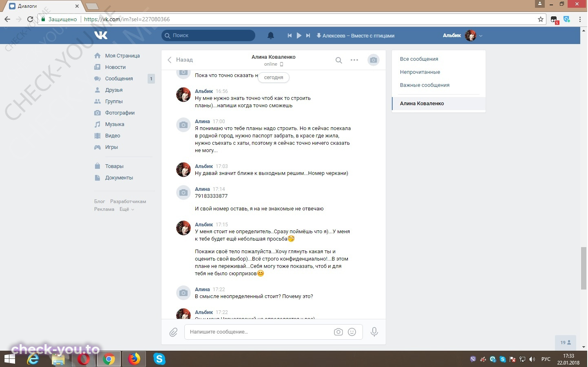
Task: Skip to next track in header player
Action: [x=308, y=35]
